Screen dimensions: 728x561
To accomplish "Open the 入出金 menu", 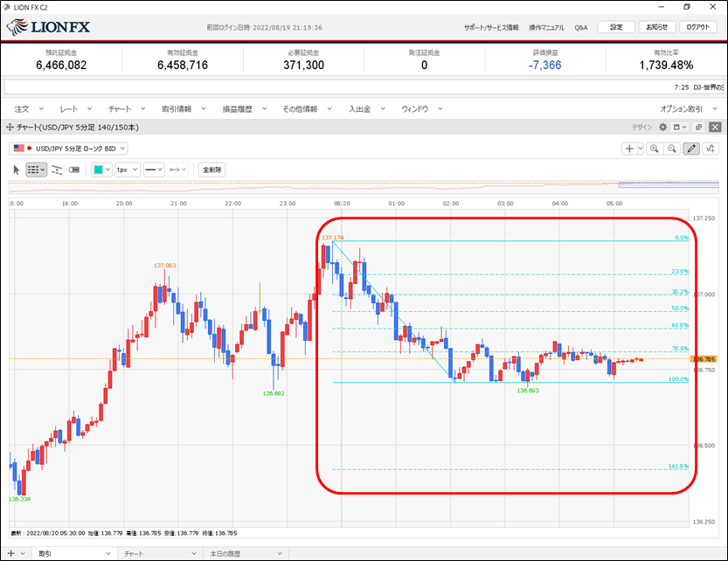I will (367, 109).
